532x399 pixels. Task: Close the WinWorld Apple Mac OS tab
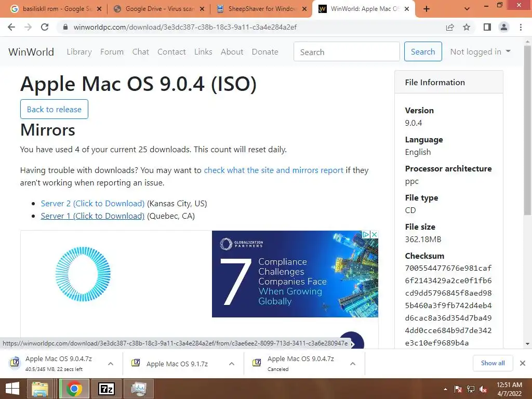click(x=407, y=9)
